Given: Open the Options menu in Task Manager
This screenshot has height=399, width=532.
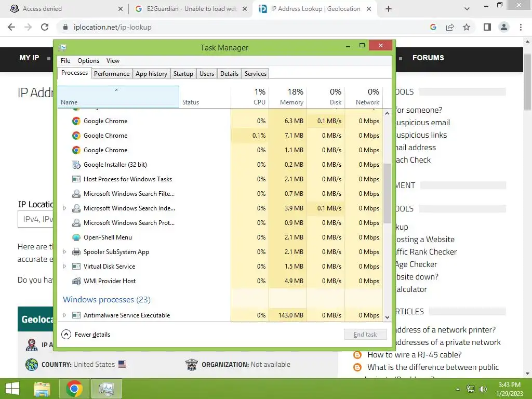Looking at the screenshot, I should coord(88,61).
